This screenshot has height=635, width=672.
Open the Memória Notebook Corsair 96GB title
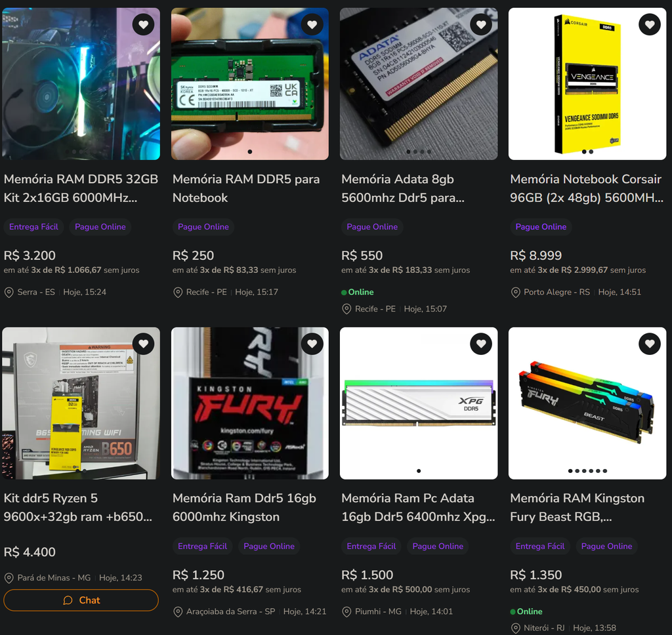[587, 188]
